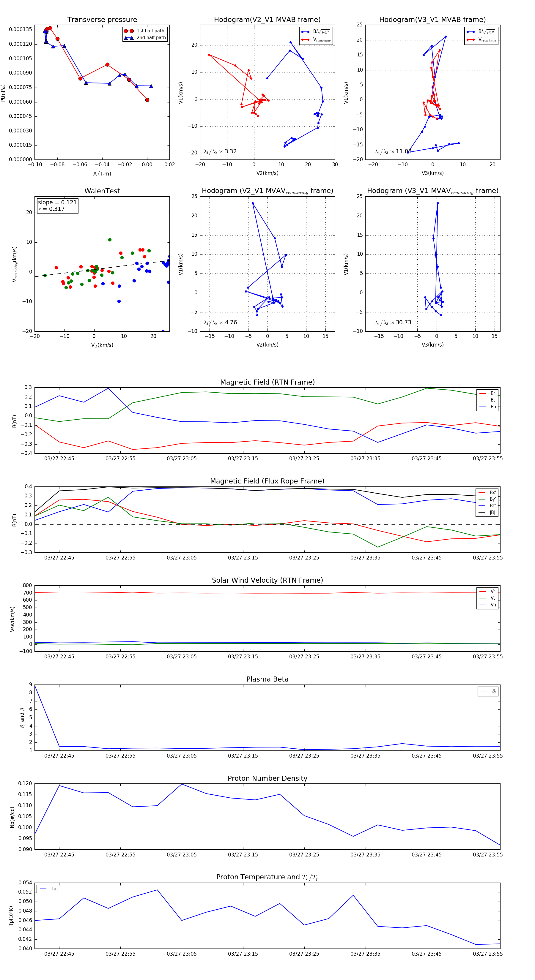
Task: Select the '2nd half path' legend entry
Action: (x=145, y=38)
